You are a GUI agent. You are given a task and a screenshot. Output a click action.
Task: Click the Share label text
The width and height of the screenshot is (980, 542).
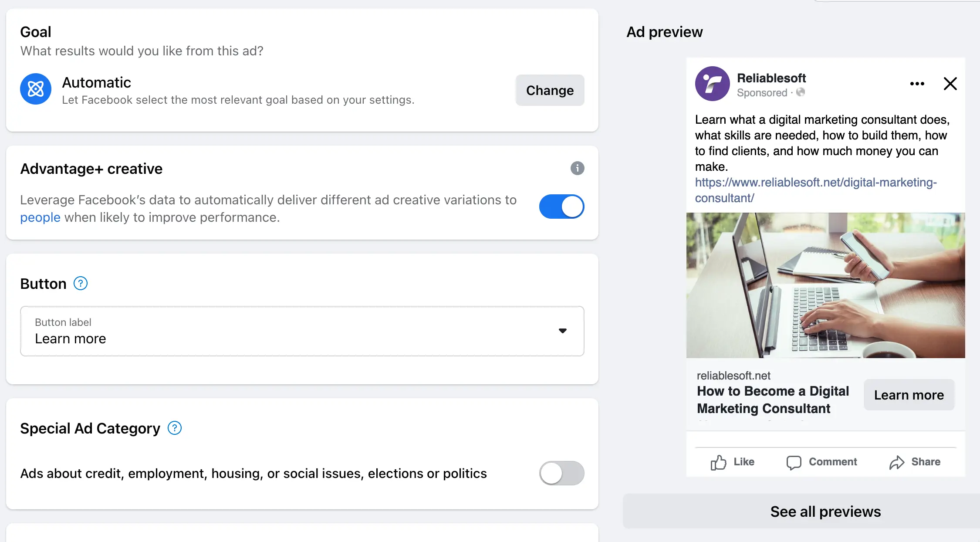click(926, 462)
